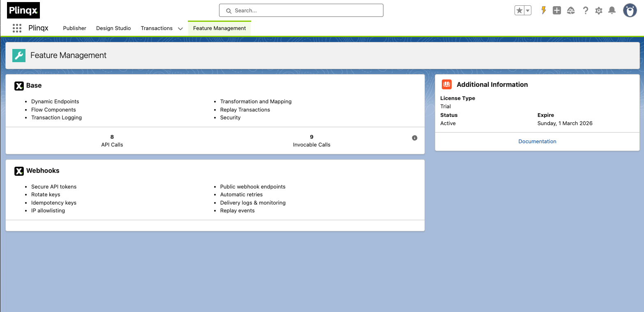Image resolution: width=644 pixels, height=312 pixels.
Task: Click 'IP allowlisting' list item
Action: tap(48, 210)
